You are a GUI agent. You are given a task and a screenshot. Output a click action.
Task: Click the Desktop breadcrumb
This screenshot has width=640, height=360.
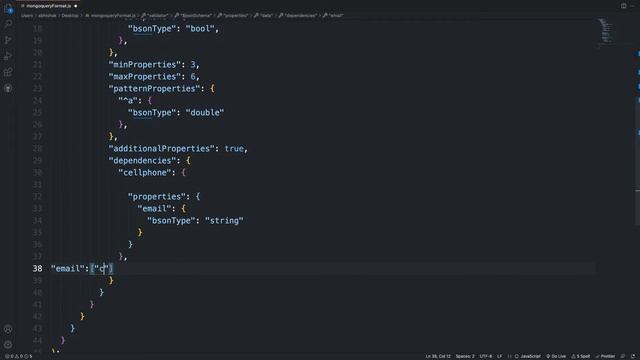70,16
